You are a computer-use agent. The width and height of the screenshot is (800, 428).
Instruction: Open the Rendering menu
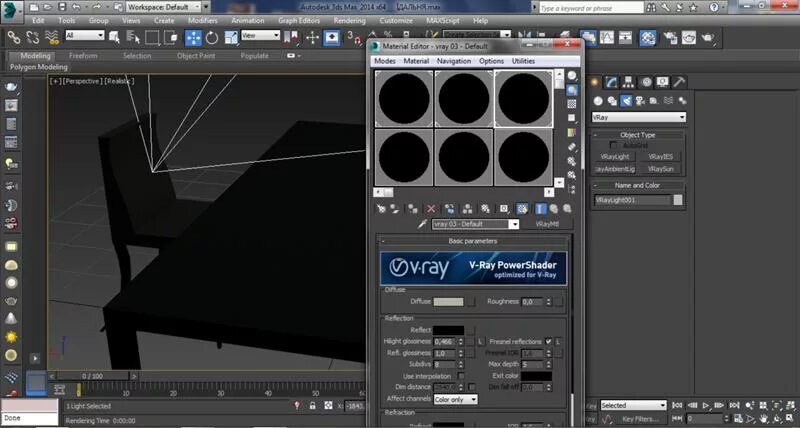[x=349, y=21]
